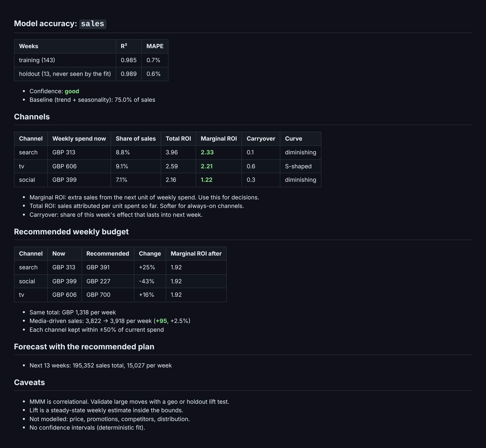Click the tv carryover value 0.6
486x448 pixels.
coord(251,166)
